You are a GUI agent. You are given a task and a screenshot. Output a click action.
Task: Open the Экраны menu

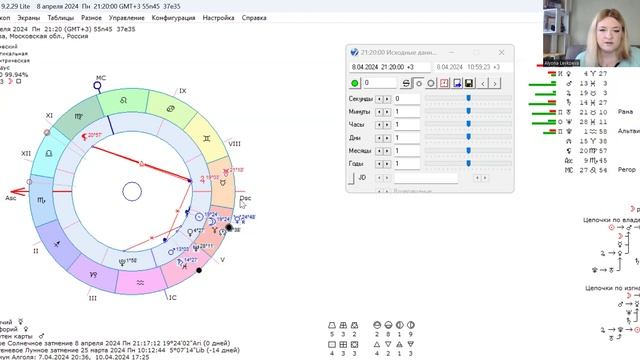[29, 18]
